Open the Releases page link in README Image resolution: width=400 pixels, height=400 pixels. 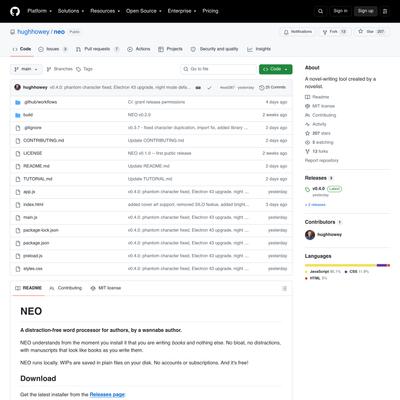107,394
